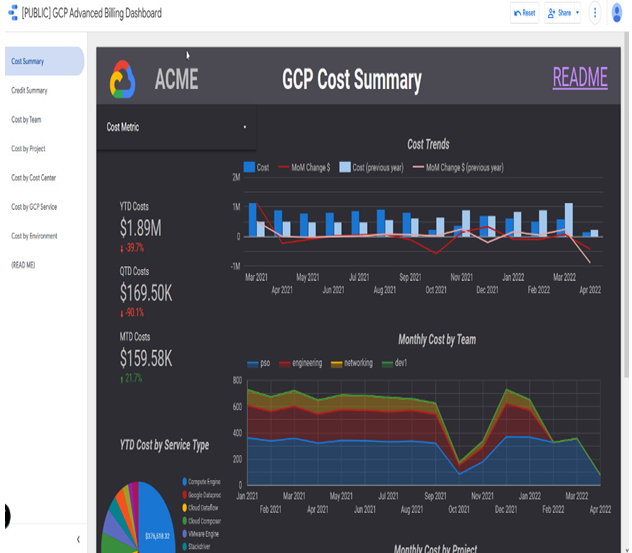Image resolution: width=632 pixels, height=553 pixels.
Task: Click the Stackdriver legend dot
Action: point(185,547)
